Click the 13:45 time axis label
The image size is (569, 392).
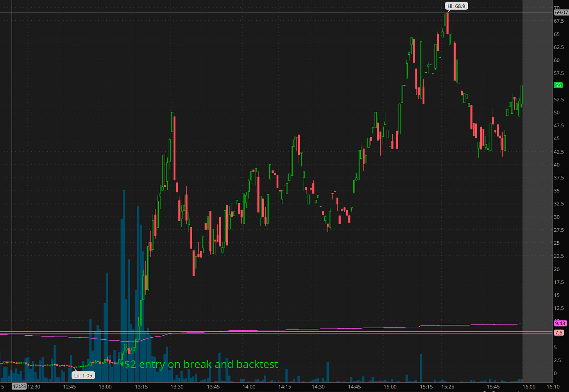click(x=213, y=387)
